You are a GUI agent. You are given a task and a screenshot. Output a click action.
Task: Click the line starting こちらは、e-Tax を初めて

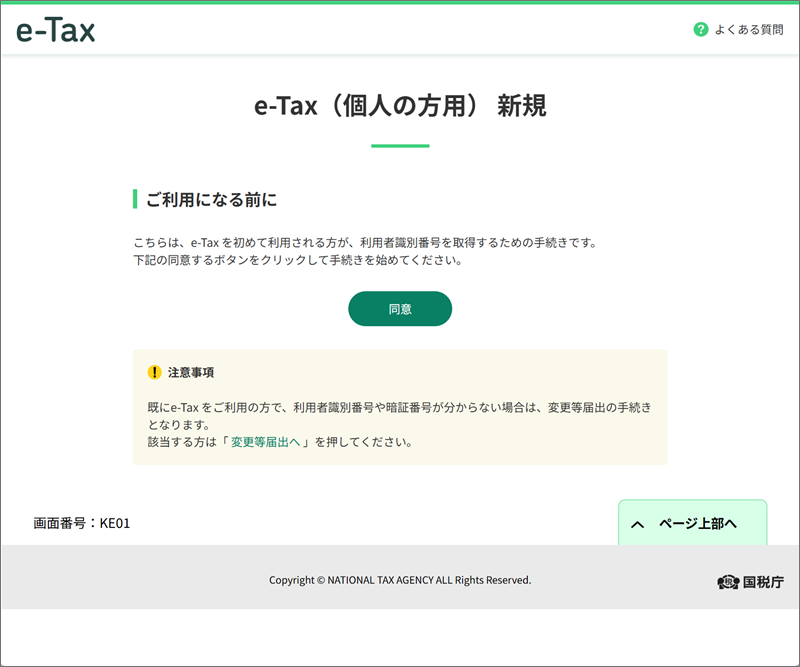tap(365, 242)
